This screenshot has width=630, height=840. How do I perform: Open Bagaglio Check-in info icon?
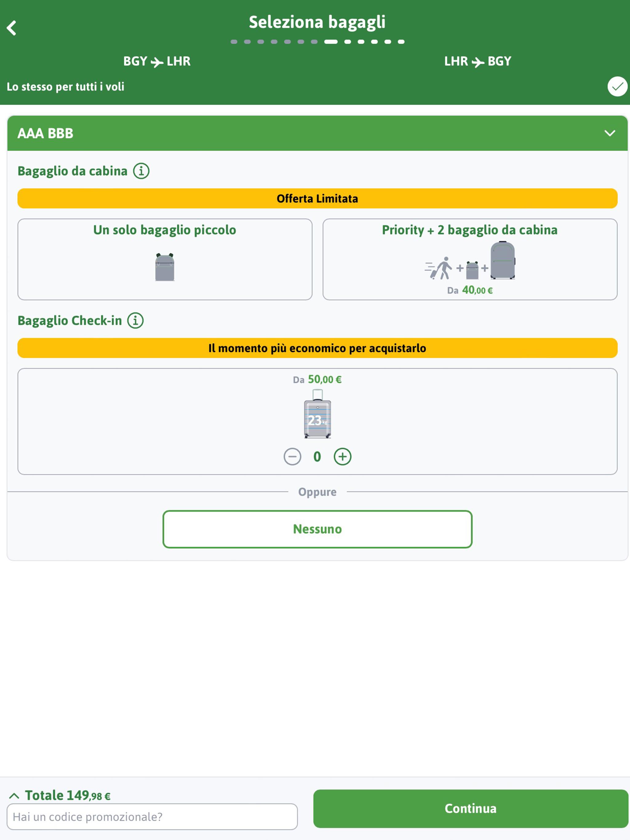pos(135,320)
